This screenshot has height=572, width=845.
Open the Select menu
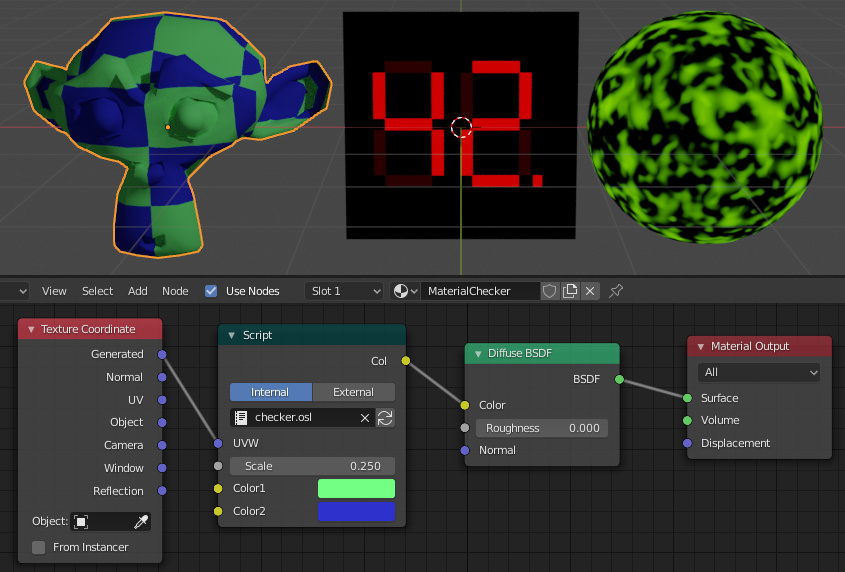coord(98,291)
